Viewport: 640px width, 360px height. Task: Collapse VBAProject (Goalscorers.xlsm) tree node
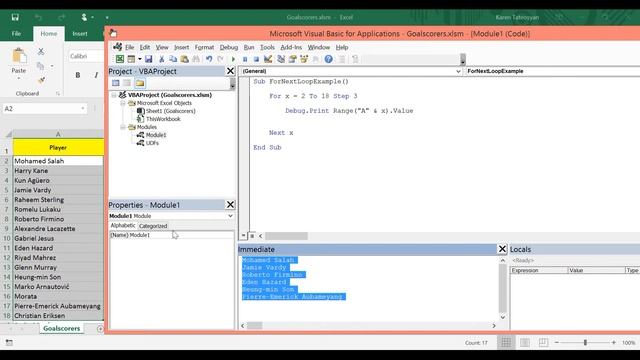coord(114,95)
